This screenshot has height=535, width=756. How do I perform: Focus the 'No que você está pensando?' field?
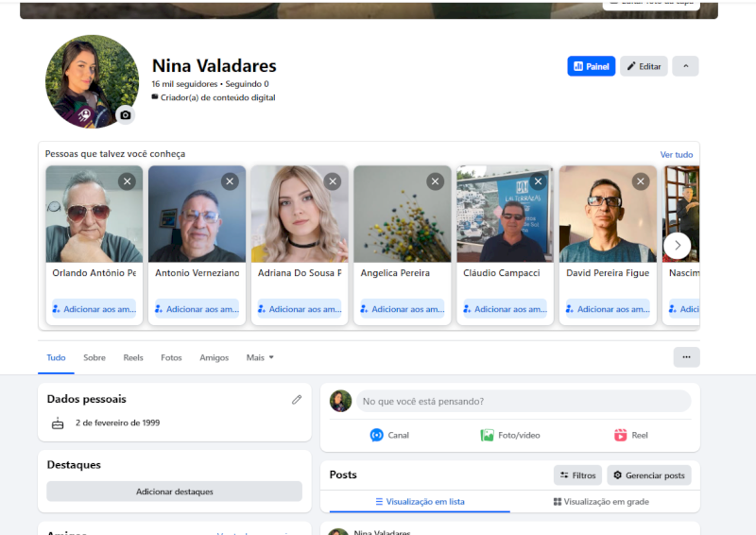(524, 402)
